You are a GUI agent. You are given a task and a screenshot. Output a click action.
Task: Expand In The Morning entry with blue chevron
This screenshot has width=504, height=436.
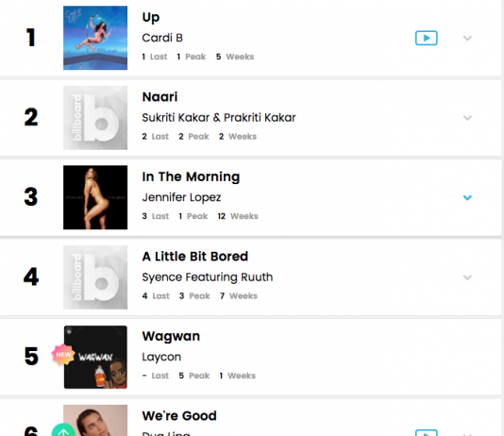coord(467,197)
